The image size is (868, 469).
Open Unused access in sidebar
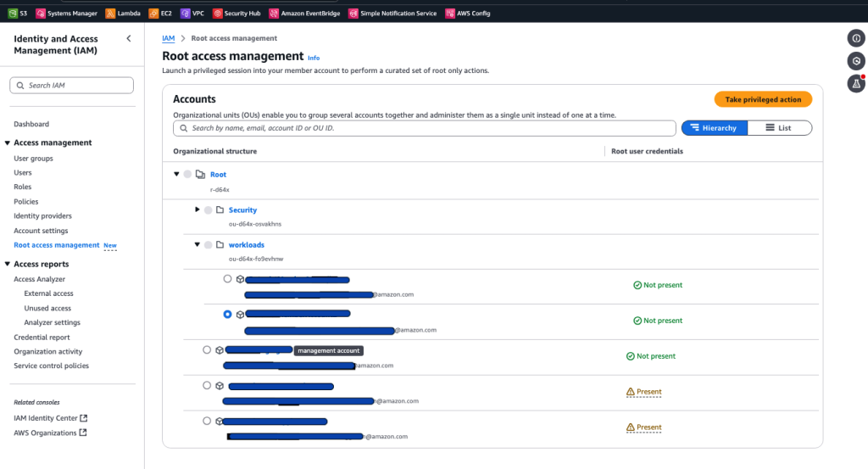(x=47, y=309)
